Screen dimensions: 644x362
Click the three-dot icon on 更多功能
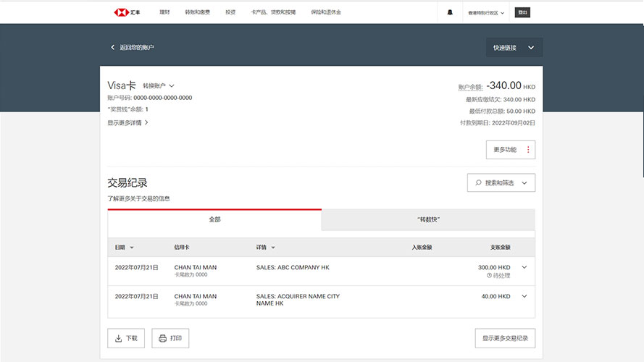(527, 150)
